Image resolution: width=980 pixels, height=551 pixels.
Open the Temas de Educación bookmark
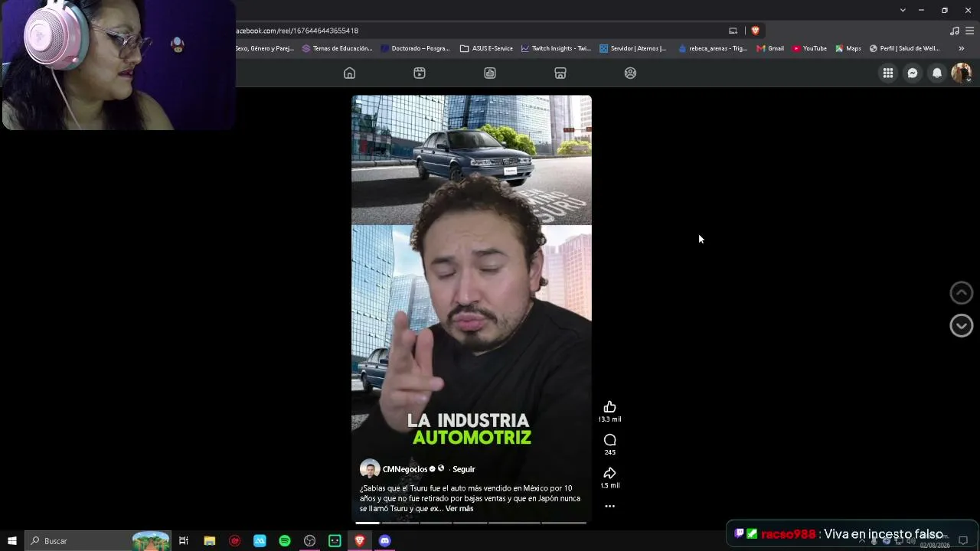coord(337,48)
